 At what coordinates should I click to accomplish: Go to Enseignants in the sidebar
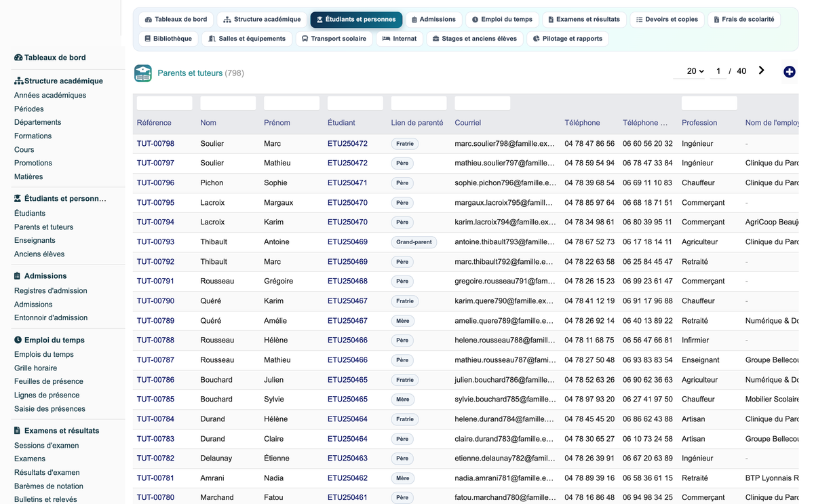pyautogui.click(x=35, y=240)
